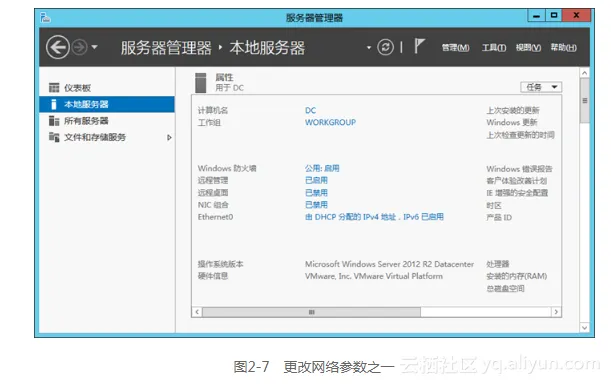Click 已禁用 next to NIC 组合
The height and width of the screenshot is (385, 611).
[316, 205]
